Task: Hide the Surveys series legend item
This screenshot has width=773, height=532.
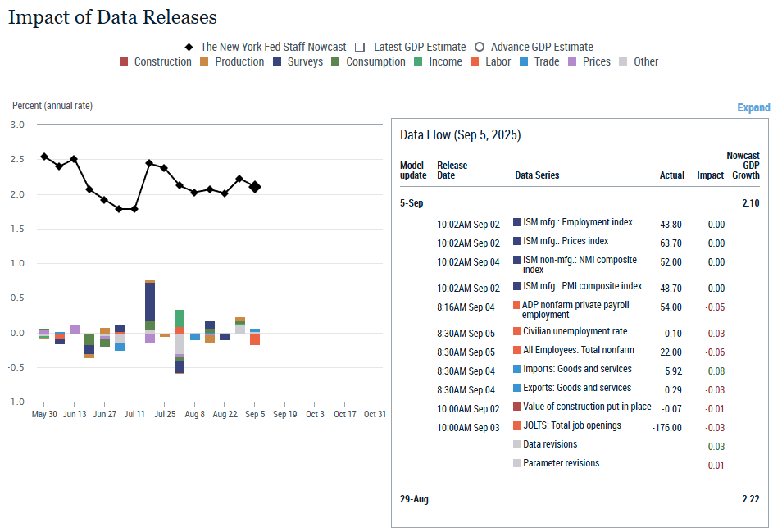Action: pyautogui.click(x=277, y=62)
